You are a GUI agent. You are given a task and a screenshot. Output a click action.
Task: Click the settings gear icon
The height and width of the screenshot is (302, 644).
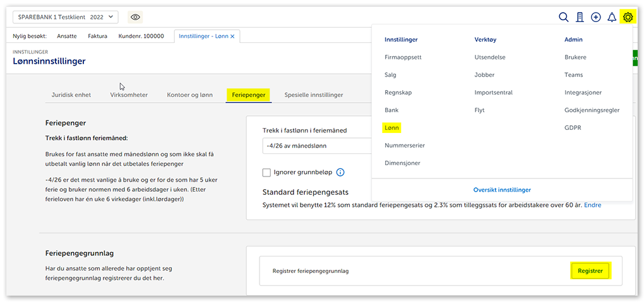(628, 17)
